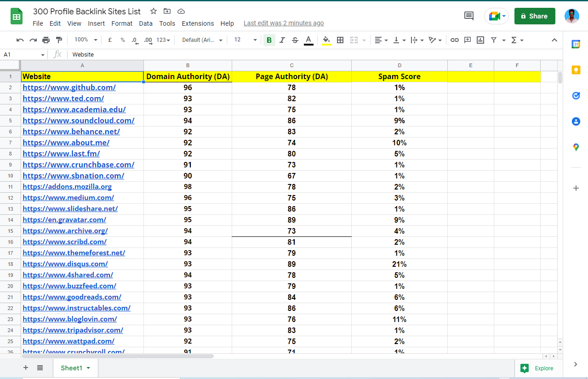Open the font size 12 dropdown
The height and width of the screenshot is (379, 588).
(x=245, y=40)
